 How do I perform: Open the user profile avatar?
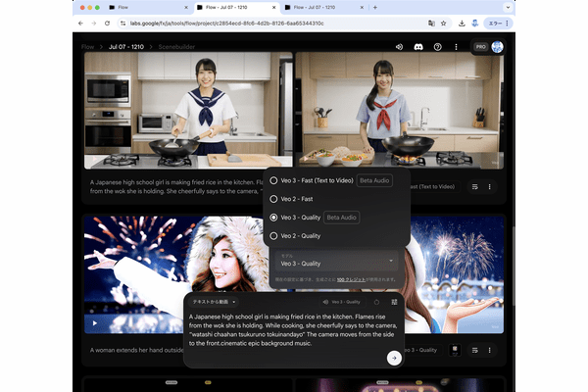(x=497, y=47)
